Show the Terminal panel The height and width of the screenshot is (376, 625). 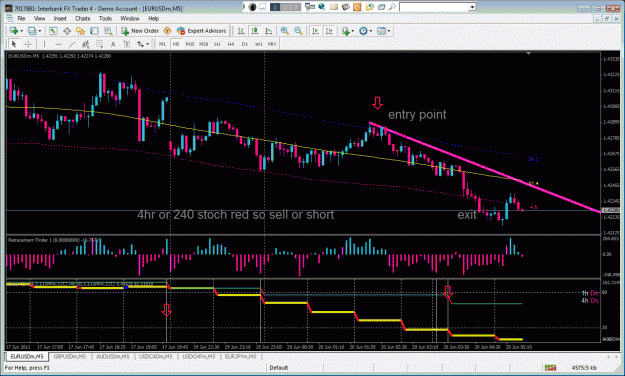click(x=94, y=31)
